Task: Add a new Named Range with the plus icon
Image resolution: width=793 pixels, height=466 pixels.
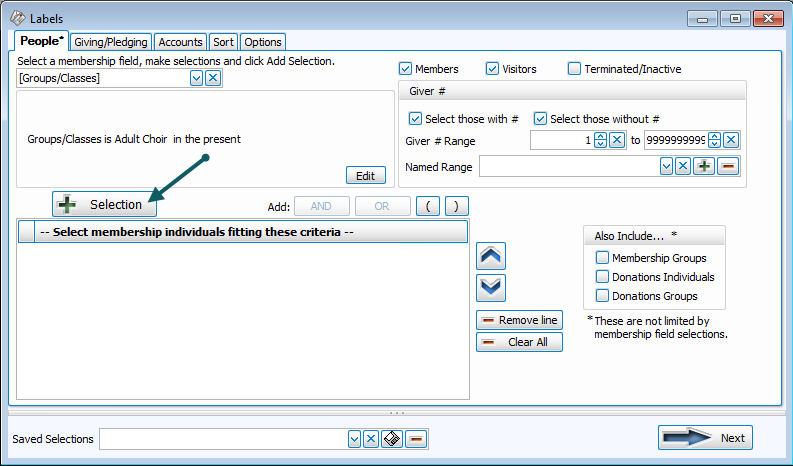Action: click(704, 166)
